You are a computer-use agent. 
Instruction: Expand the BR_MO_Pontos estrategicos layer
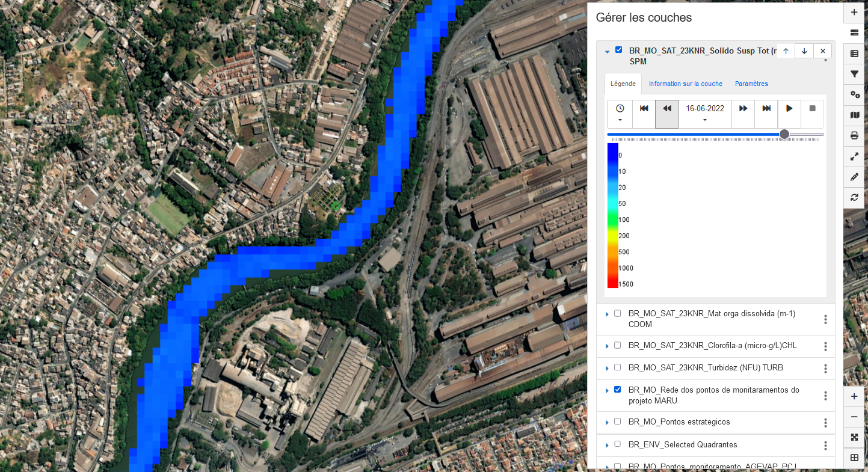(607, 422)
